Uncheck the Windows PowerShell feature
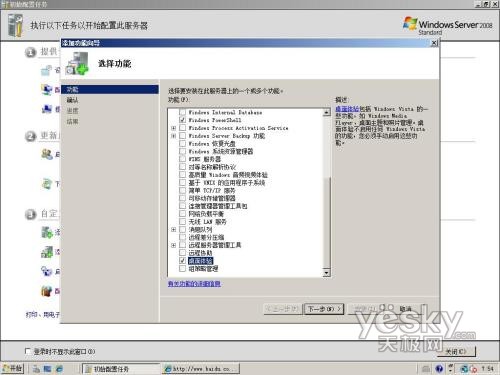 (x=182, y=120)
